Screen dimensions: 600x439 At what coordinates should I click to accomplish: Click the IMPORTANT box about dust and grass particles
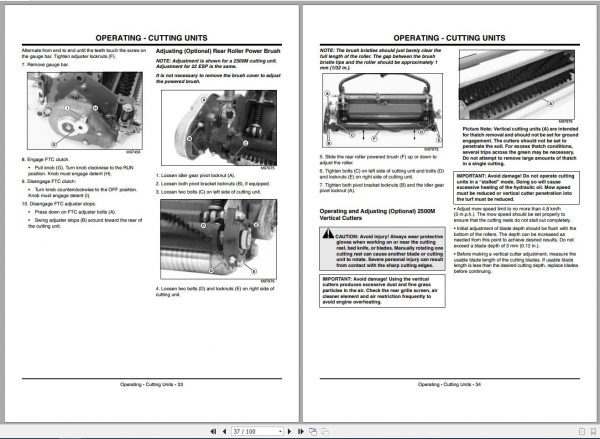(x=382, y=290)
